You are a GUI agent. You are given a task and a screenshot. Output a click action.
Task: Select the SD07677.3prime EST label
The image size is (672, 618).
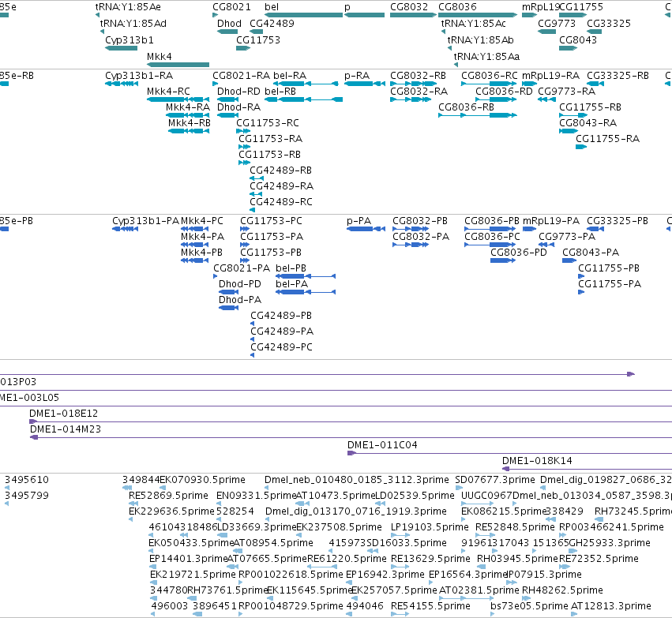pos(495,480)
